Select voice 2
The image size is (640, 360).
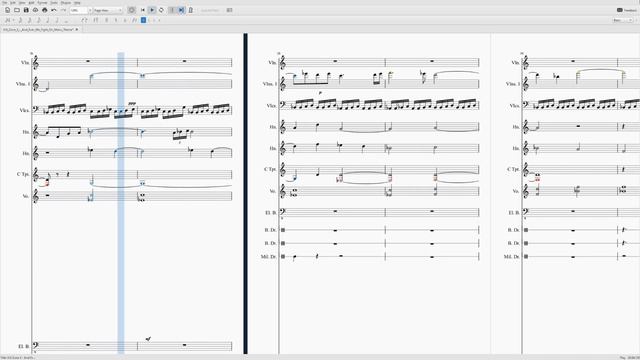(x=149, y=20)
